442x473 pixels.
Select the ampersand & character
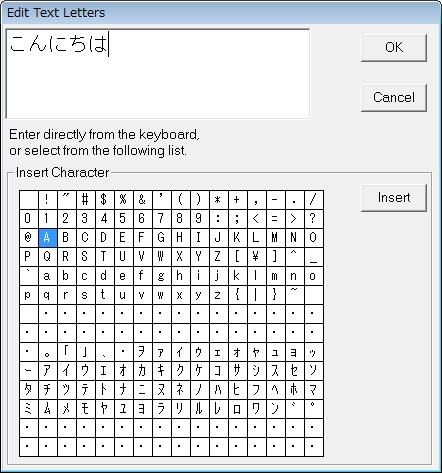click(x=143, y=200)
